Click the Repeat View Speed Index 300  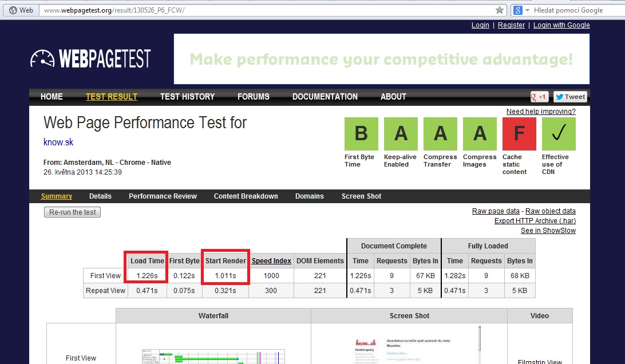pos(271,291)
